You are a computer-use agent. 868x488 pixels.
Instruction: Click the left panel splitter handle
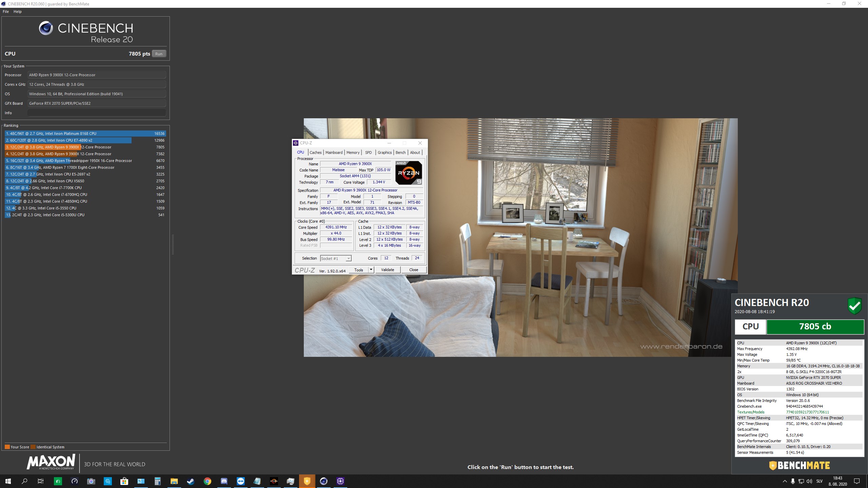[173, 244]
